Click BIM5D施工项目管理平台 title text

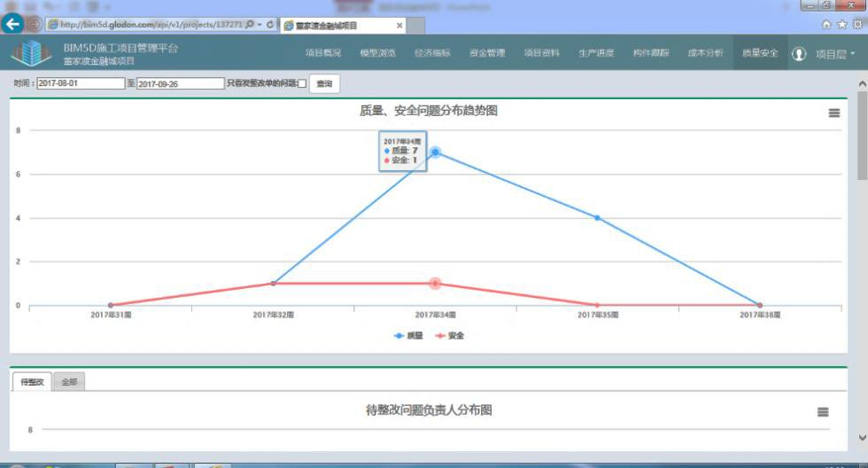[120, 48]
